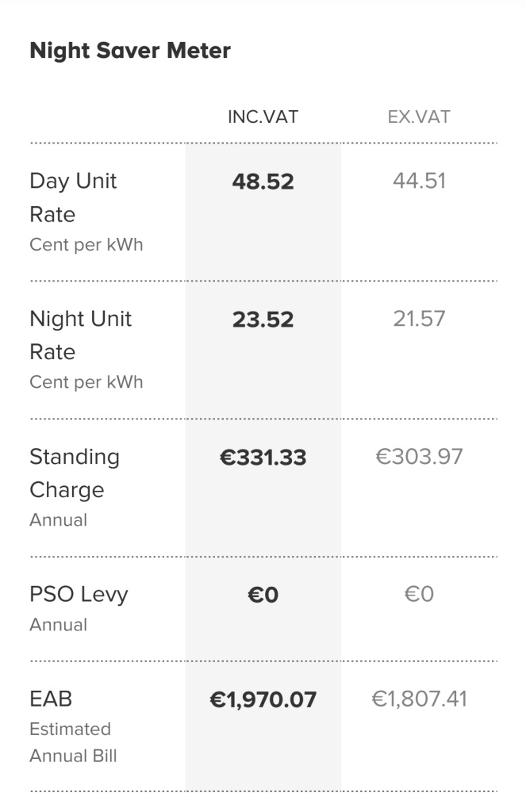Select the INC.VAT column header
The image size is (526, 812).
click(x=263, y=117)
